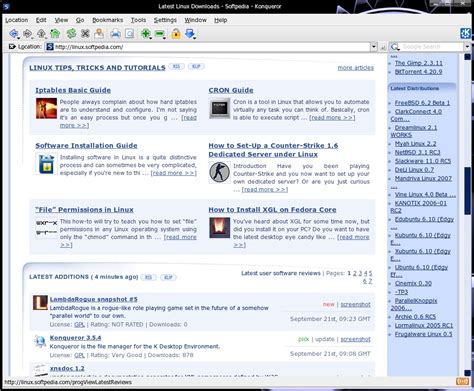Viewport: 474px width, 391px height.
Task: Open the Help menu
Action: (x=221, y=20)
